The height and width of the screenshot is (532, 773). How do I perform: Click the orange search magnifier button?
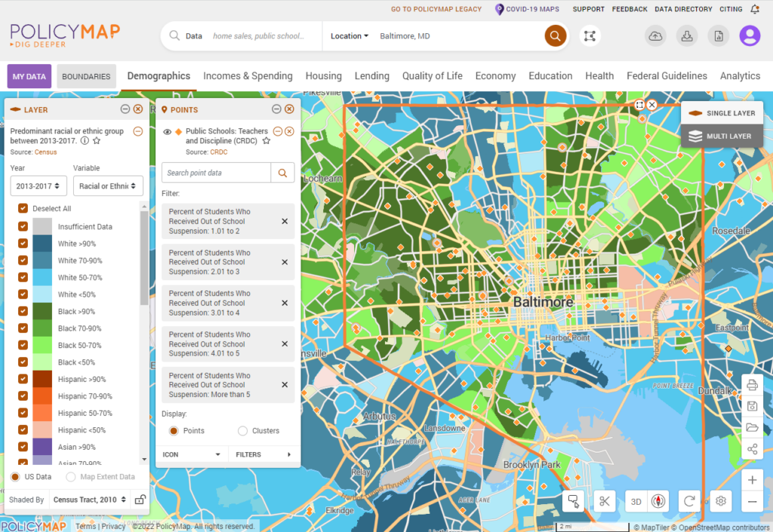click(555, 36)
